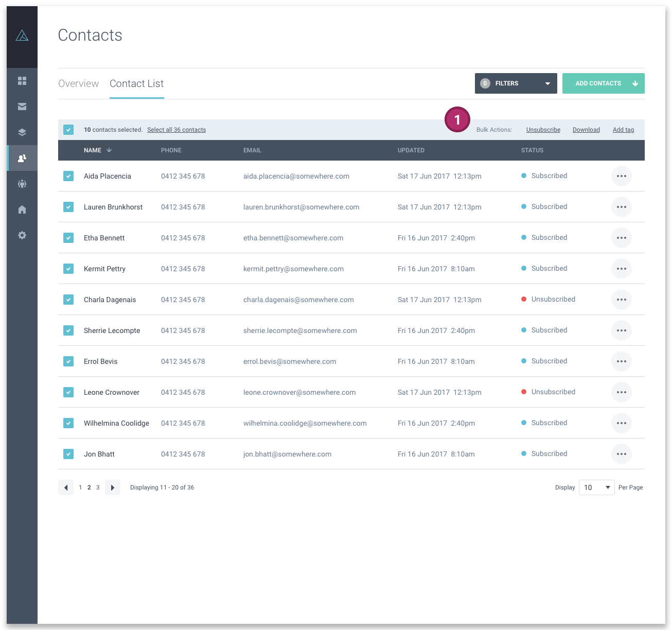This screenshot has width=672, height=630.
Task: Sort by the Updated column header
Action: tap(411, 150)
